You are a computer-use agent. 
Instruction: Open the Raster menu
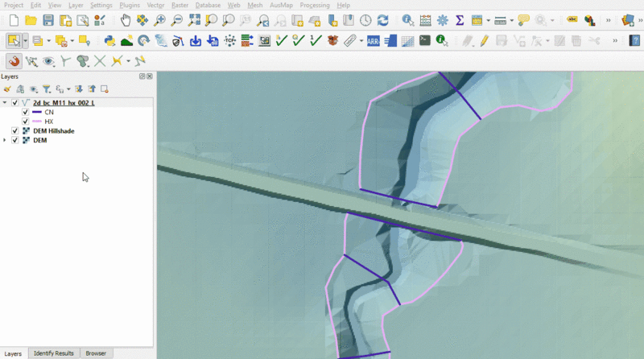[180, 5]
